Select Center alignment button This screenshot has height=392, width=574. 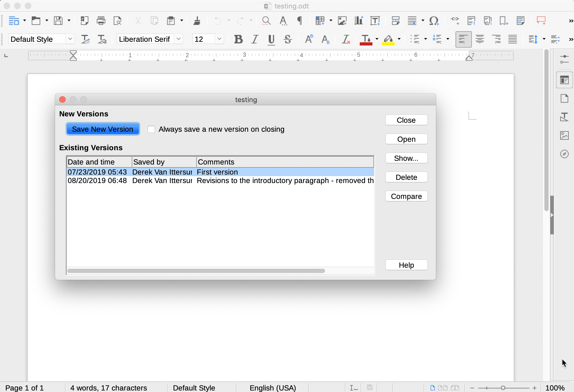[480, 39]
